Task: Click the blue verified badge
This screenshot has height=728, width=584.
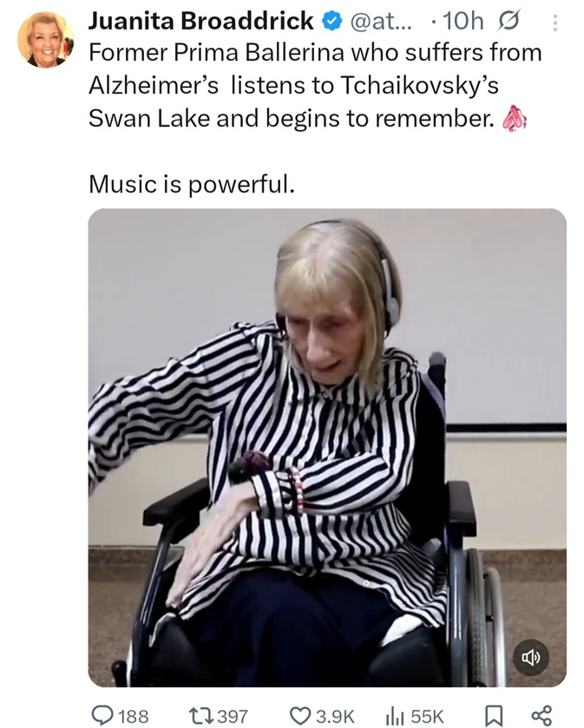Action: point(331,22)
